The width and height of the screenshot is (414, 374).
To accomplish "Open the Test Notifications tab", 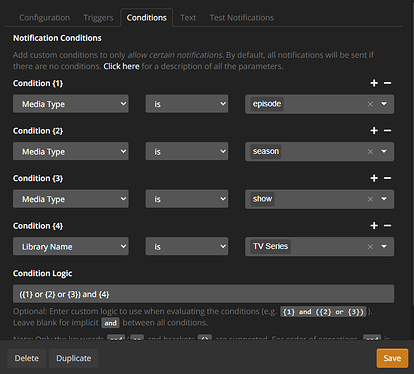I will (242, 18).
